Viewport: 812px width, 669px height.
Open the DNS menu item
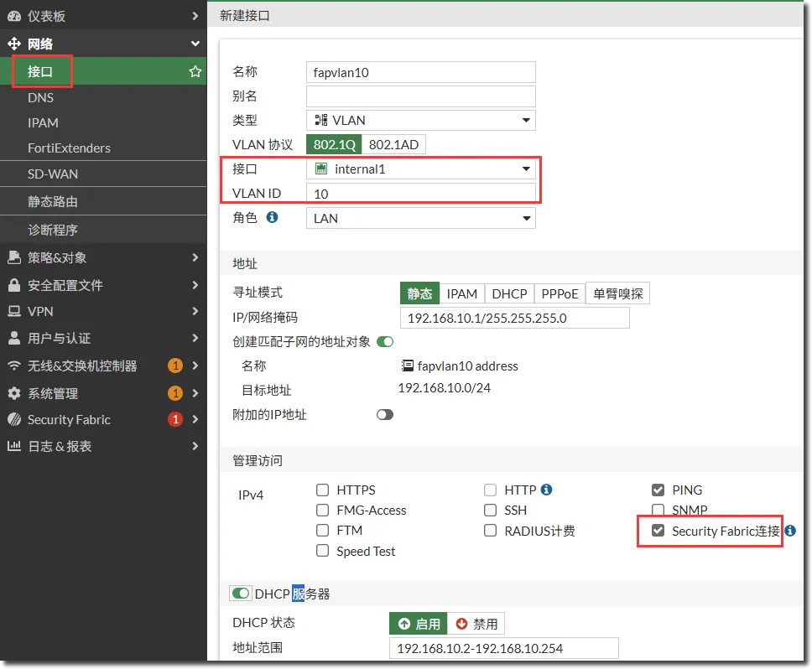(103, 98)
